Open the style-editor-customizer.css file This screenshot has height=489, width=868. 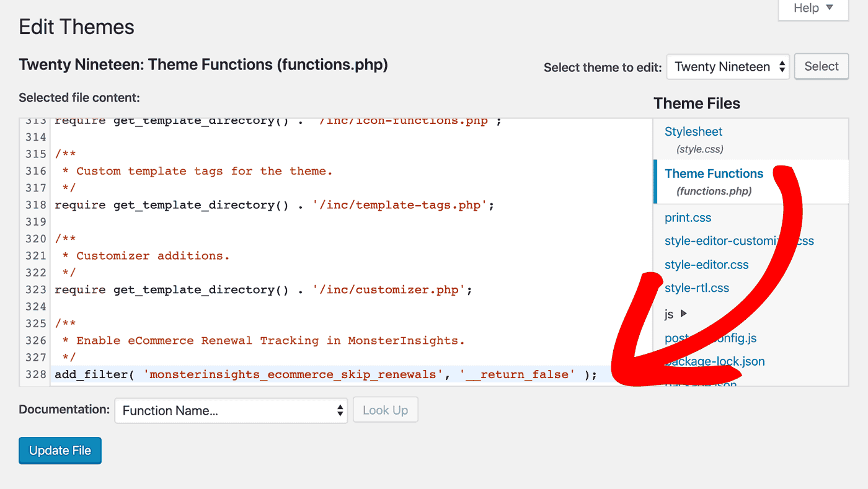(719, 241)
